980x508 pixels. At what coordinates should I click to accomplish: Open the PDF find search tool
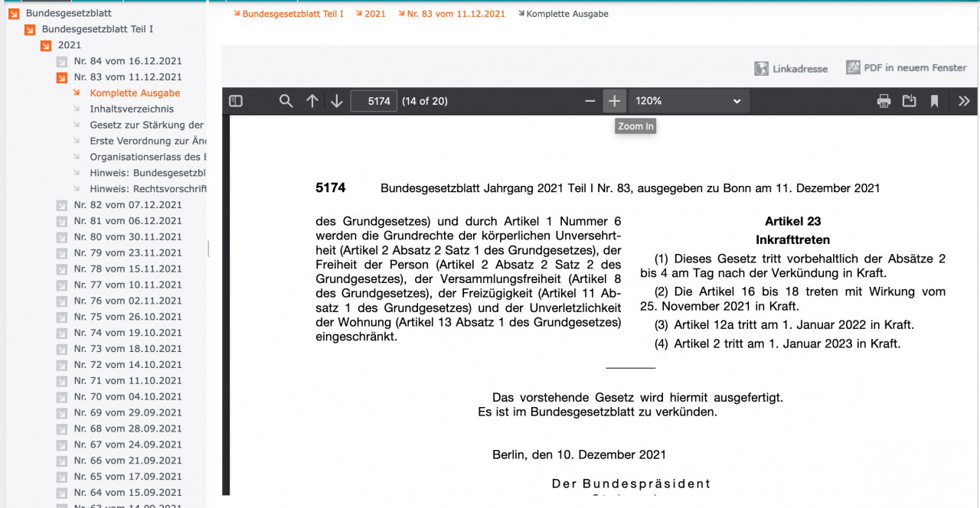286,101
